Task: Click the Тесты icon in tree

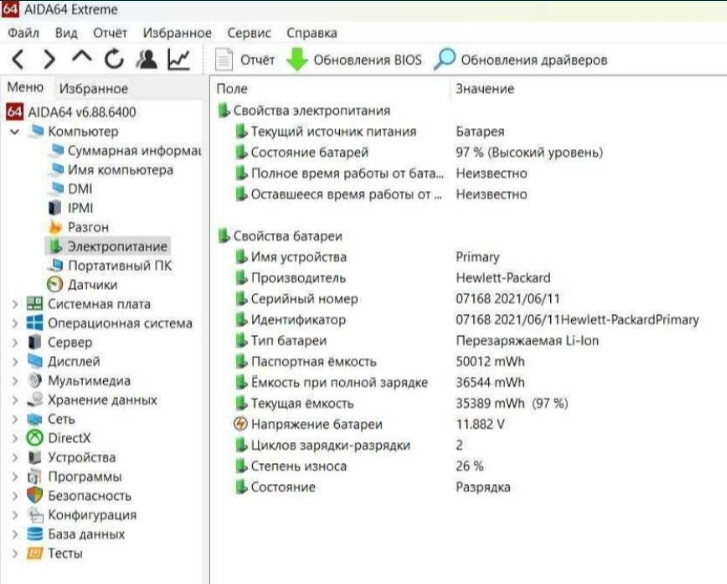Action: tap(35, 553)
